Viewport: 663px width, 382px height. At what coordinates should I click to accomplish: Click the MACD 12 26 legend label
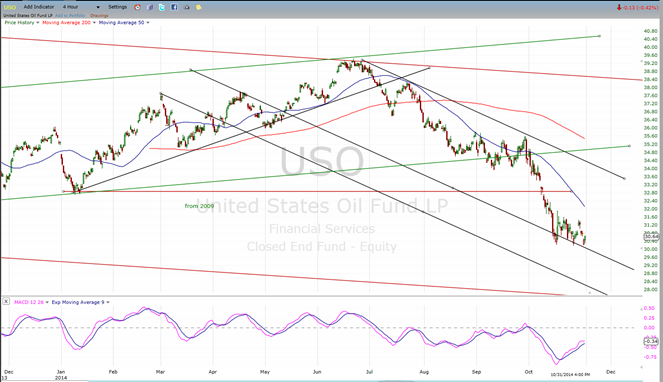click(29, 302)
